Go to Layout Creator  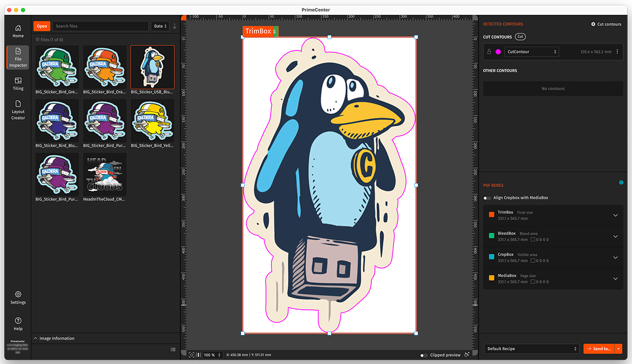point(18,110)
